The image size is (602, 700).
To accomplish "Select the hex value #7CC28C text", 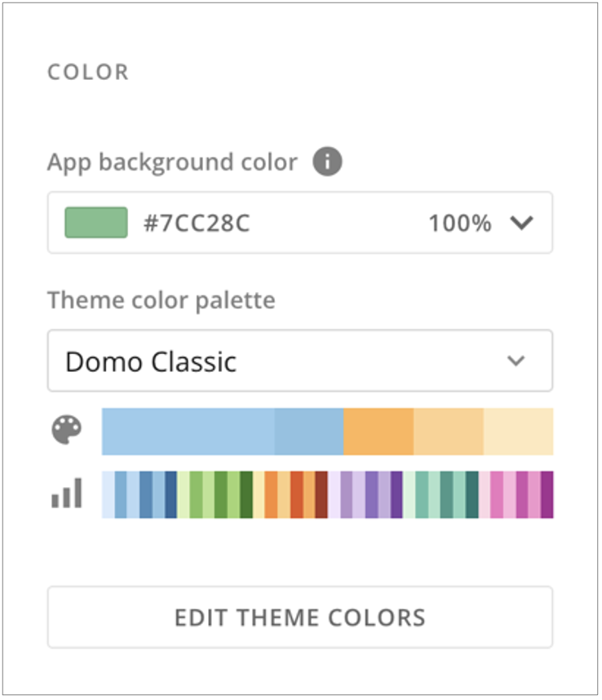I will click(195, 222).
